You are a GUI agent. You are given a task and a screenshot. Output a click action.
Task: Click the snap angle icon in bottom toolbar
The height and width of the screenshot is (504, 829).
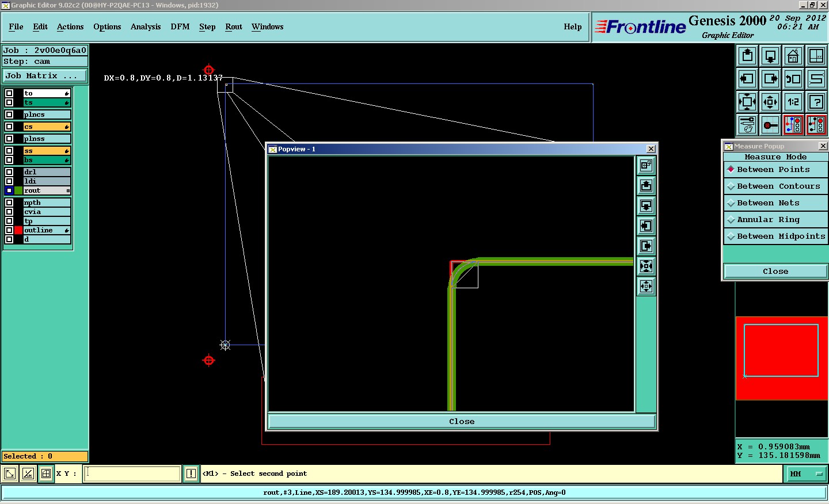click(x=28, y=474)
